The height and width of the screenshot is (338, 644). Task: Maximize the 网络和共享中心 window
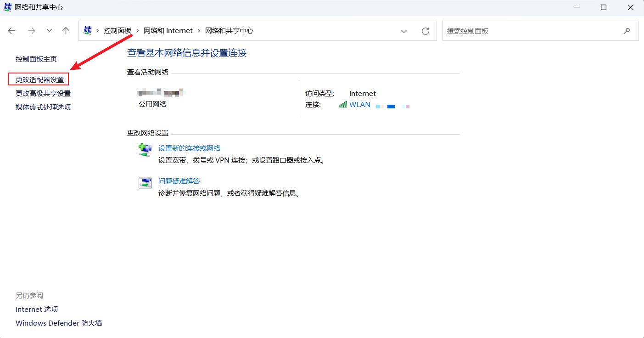[604, 7]
